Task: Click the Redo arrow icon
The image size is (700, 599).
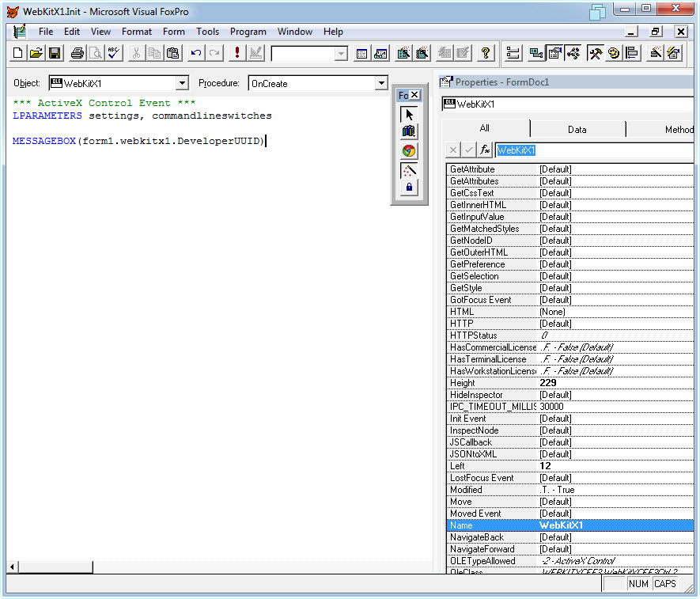Action: coord(214,53)
